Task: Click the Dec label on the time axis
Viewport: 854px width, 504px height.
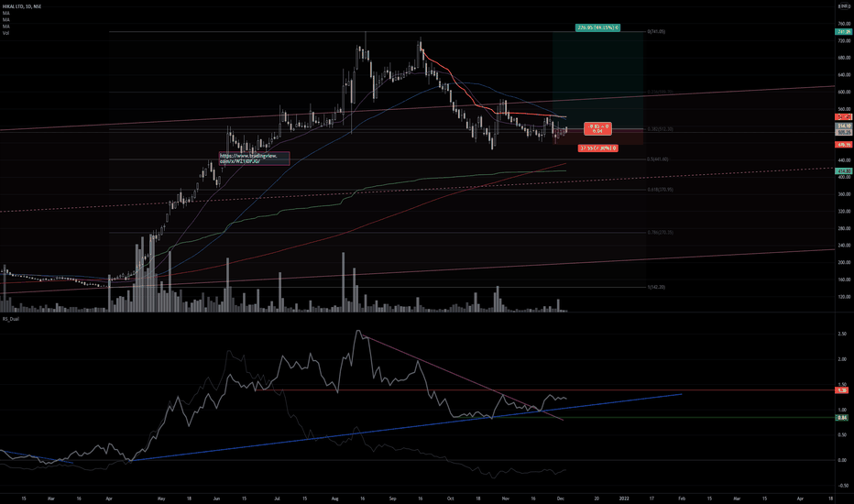Action: click(561, 499)
